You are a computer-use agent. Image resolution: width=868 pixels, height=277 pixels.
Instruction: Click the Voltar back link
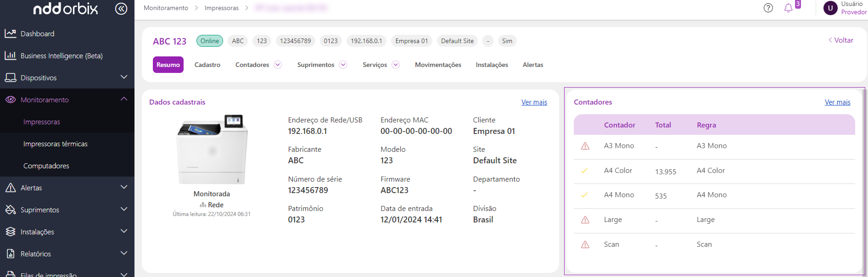pos(841,40)
